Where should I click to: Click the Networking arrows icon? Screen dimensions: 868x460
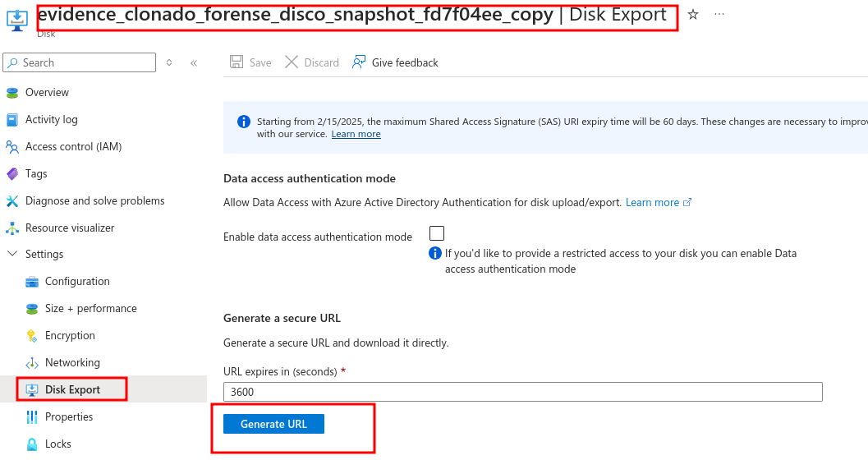[x=32, y=363]
